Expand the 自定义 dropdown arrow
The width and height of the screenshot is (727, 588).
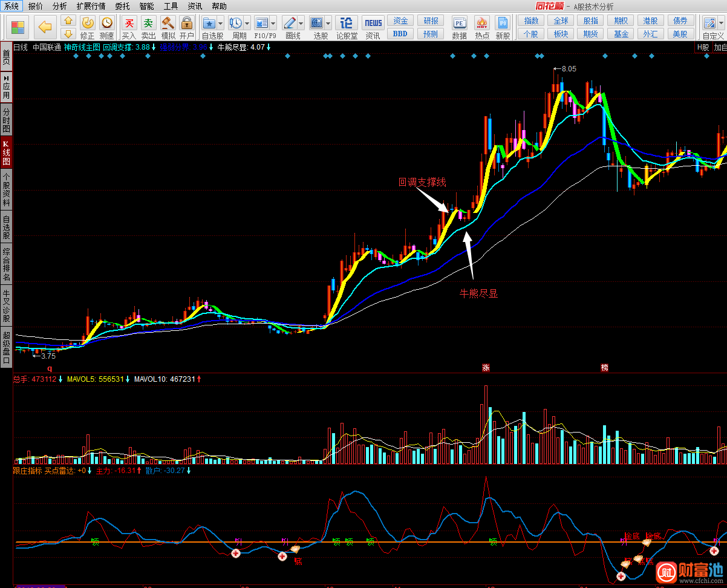720,24
